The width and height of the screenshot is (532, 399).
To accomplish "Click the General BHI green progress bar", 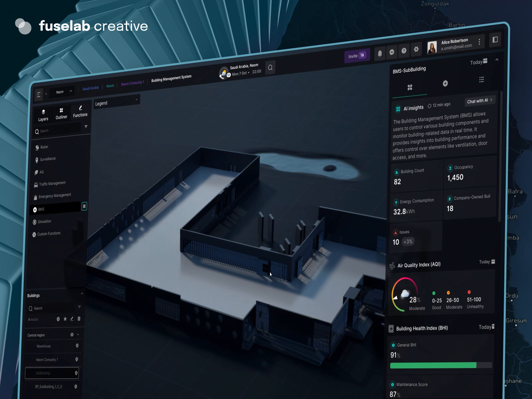I will [433, 365].
